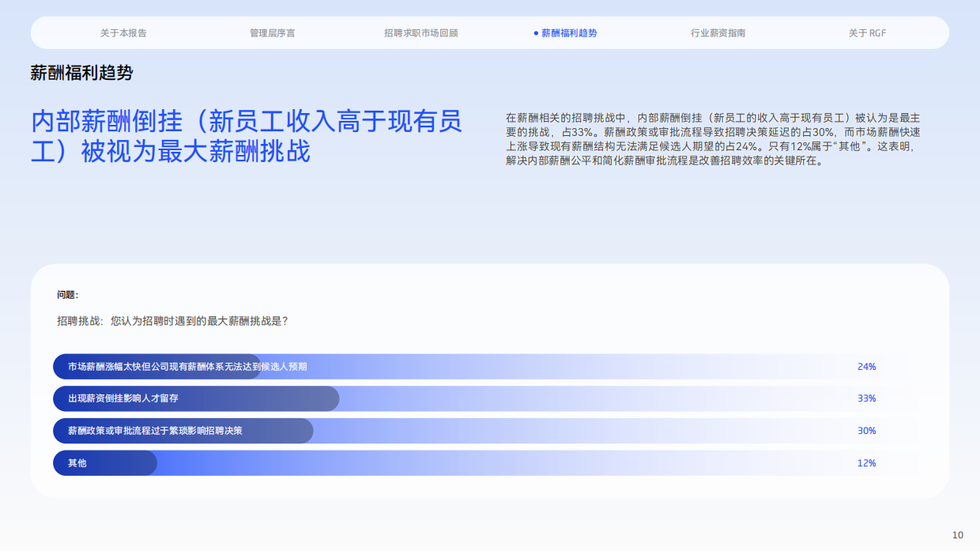
Task: Click the 33% percentage value
Action: (866, 398)
